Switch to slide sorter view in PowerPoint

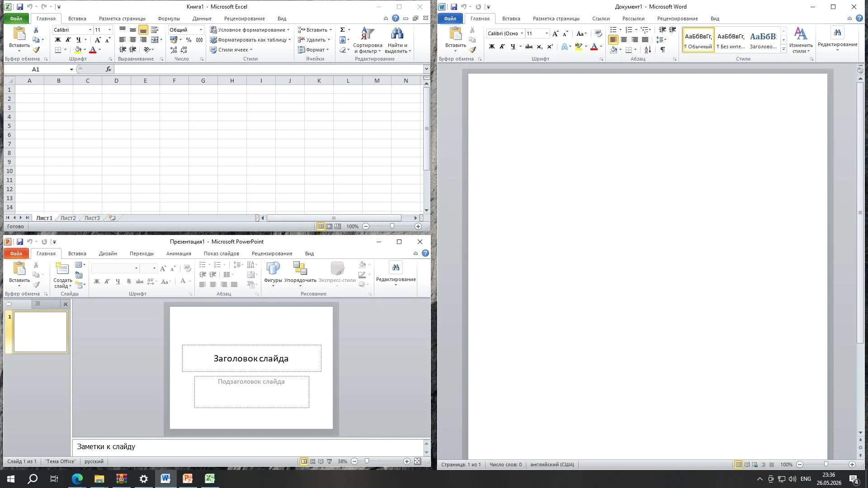click(x=312, y=461)
